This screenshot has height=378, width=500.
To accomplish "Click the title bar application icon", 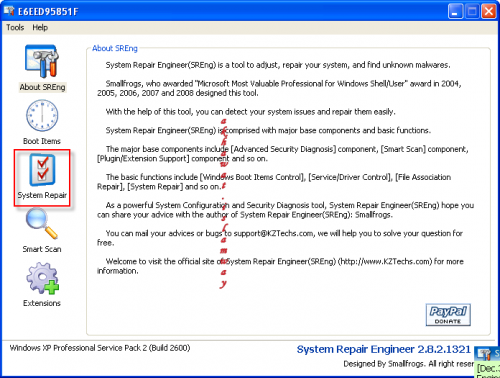I will pyautogui.click(x=9, y=11).
